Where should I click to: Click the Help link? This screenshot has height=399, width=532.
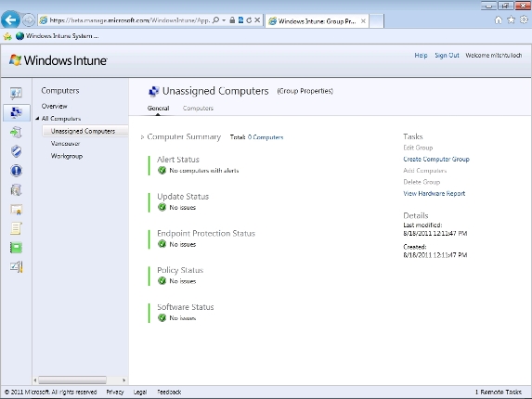point(421,56)
